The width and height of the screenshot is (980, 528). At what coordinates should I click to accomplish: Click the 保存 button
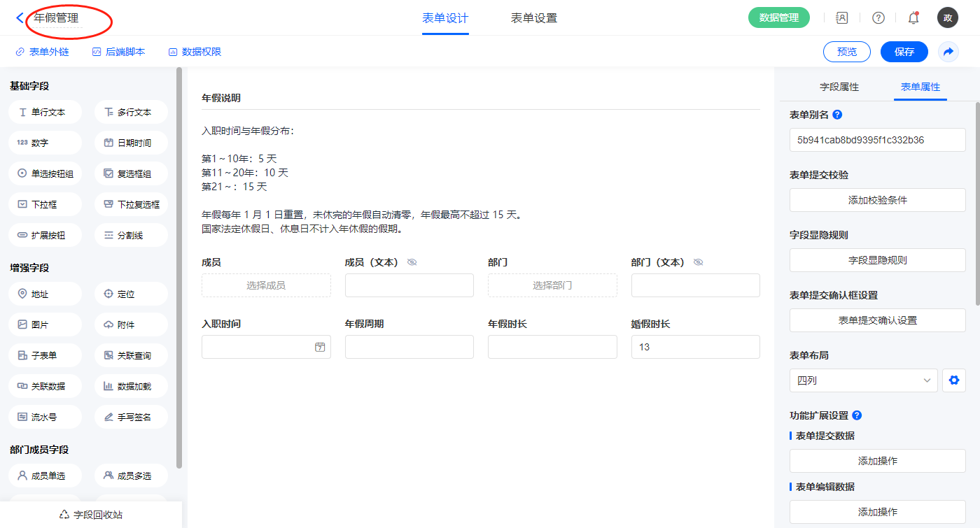tap(904, 52)
